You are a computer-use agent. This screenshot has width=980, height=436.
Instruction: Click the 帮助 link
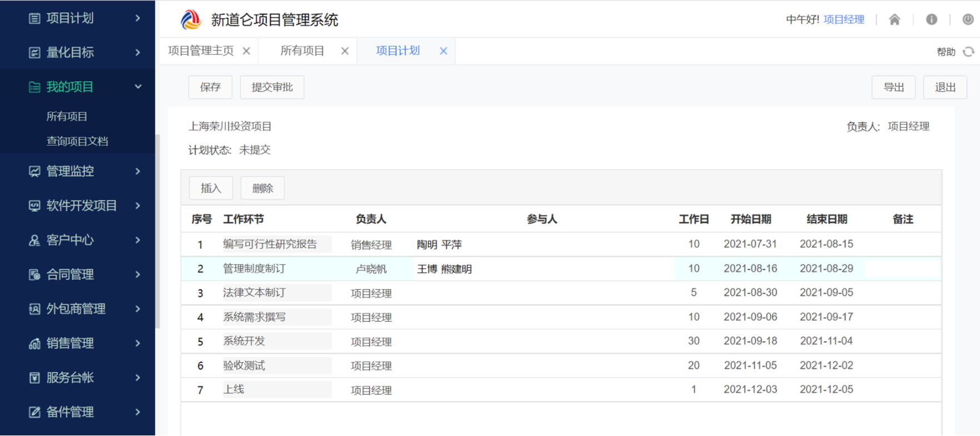coord(946,52)
